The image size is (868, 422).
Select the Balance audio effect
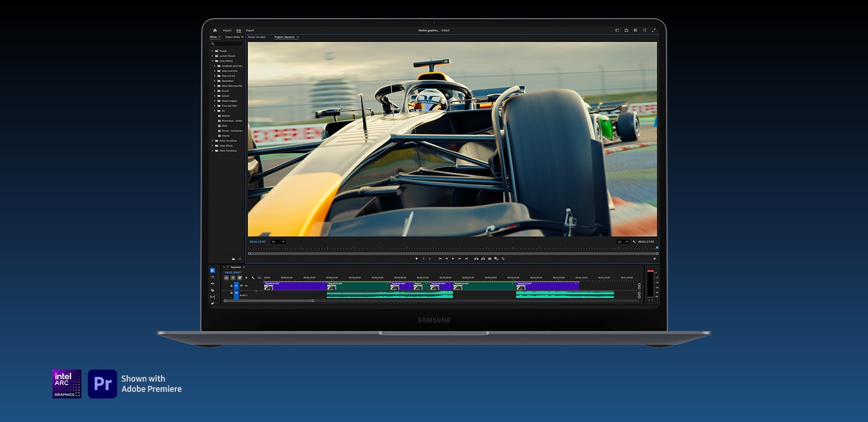tap(225, 116)
